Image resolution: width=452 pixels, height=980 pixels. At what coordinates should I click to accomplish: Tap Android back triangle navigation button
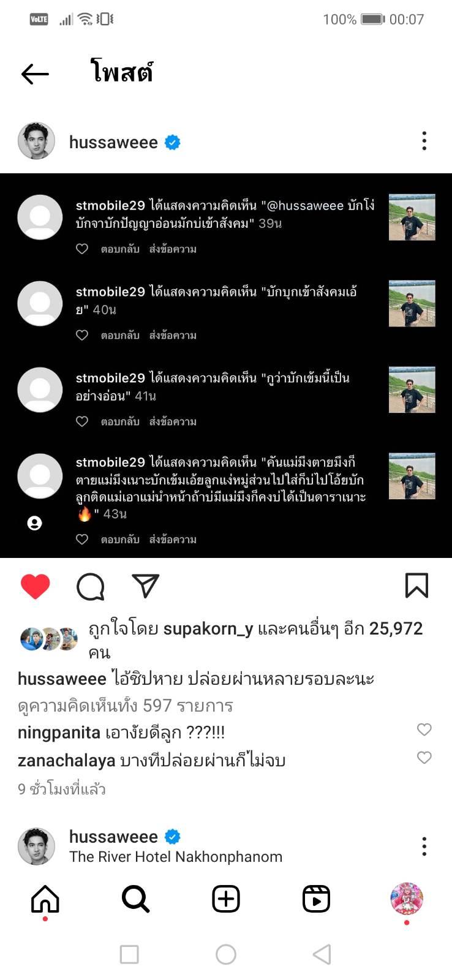pos(322,954)
